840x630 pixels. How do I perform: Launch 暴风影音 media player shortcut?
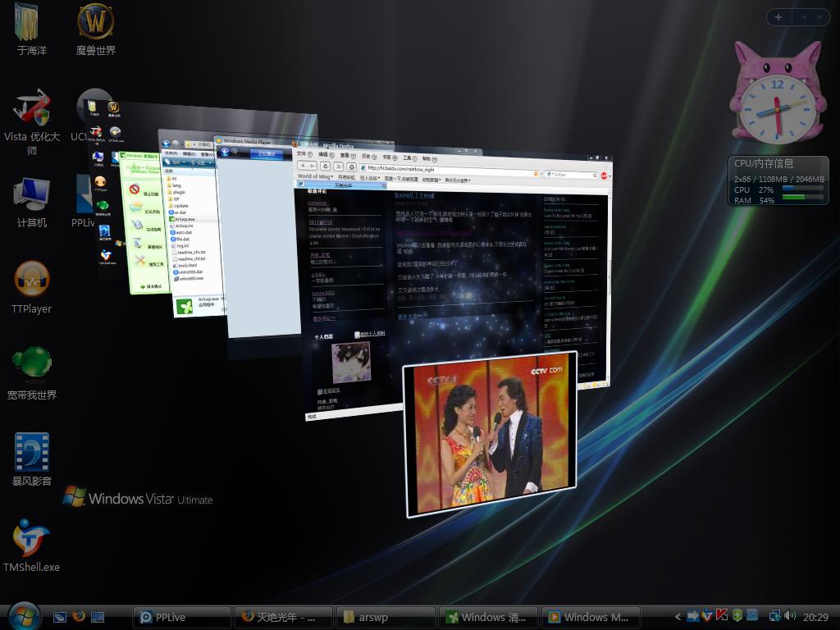pyautogui.click(x=32, y=452)
